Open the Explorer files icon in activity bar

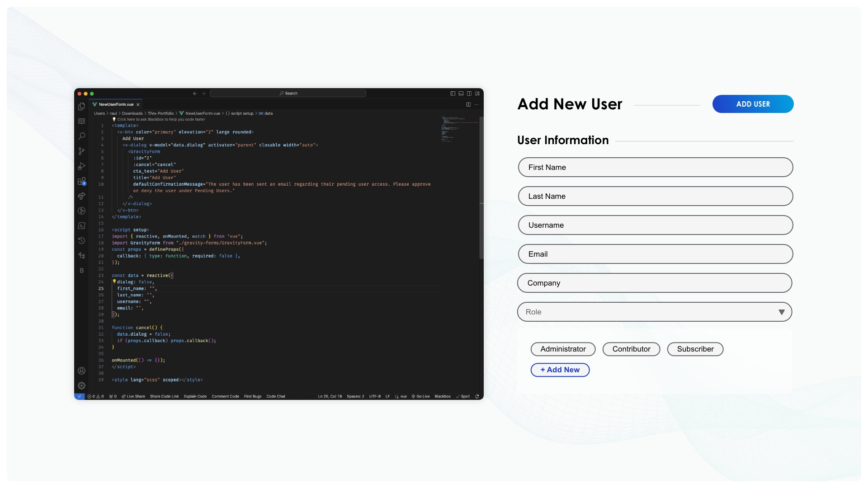(x=81, y=107)
